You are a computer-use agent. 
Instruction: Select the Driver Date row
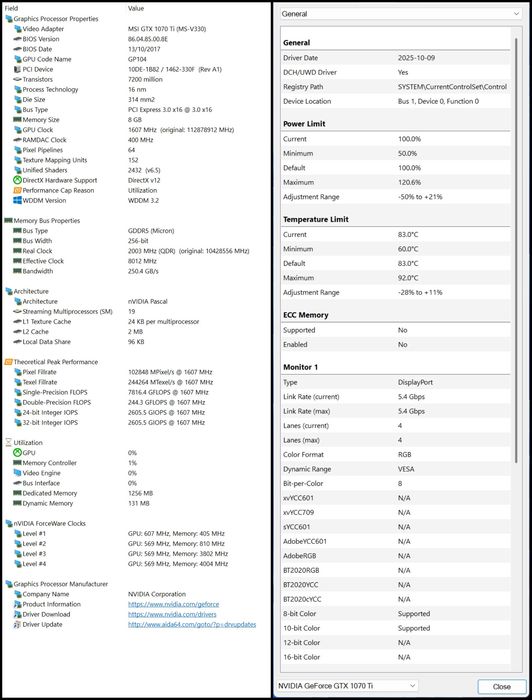click(396, 58)
